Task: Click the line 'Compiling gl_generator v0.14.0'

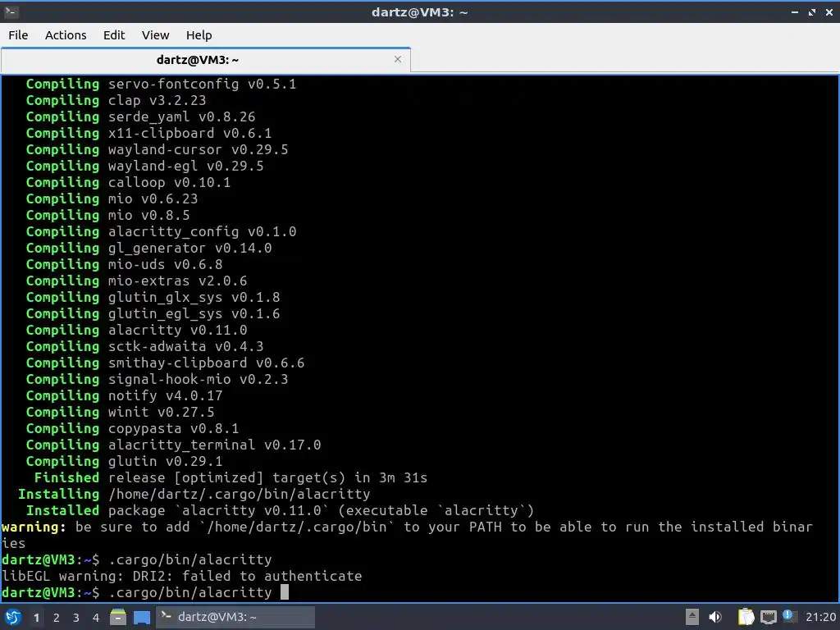Action: click(148, 248)
